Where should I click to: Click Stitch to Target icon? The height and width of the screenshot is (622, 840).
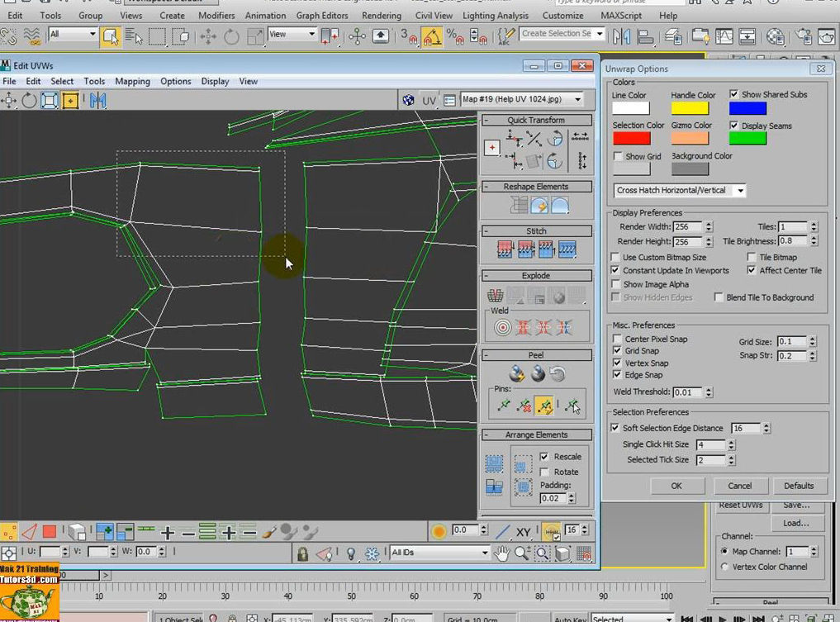505,249
